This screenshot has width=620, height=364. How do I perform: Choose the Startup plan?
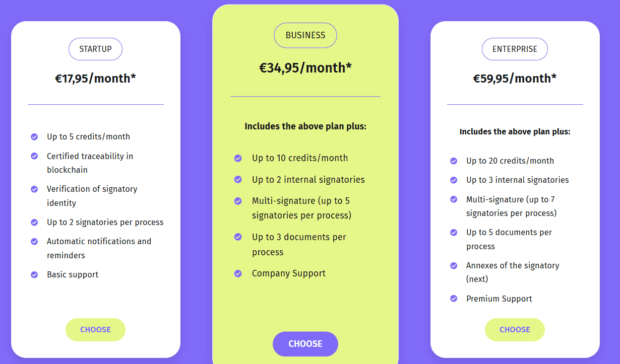click(x=95, y=329)
